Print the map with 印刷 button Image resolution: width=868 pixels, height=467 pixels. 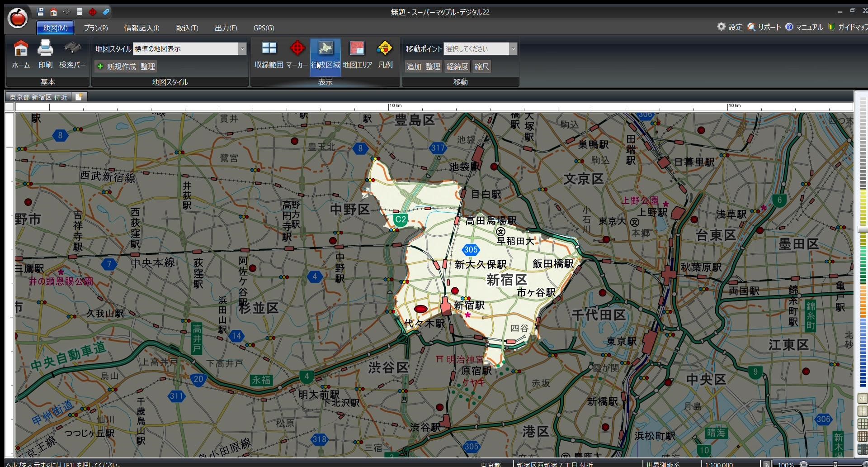(45, 55)
